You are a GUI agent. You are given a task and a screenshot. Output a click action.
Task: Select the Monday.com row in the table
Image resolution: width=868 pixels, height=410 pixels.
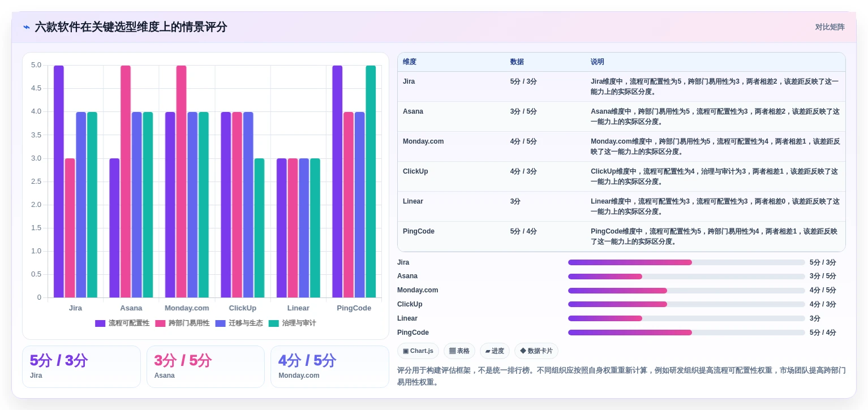click(621, 146)
